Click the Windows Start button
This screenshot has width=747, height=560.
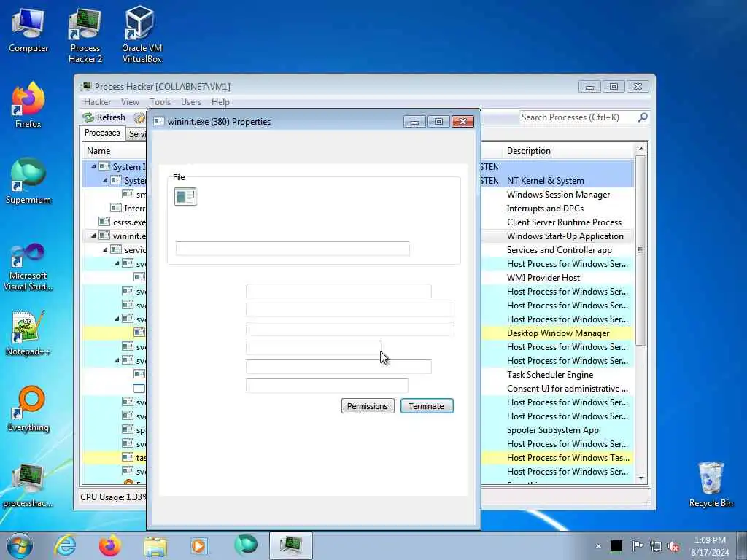coord(20,545)
